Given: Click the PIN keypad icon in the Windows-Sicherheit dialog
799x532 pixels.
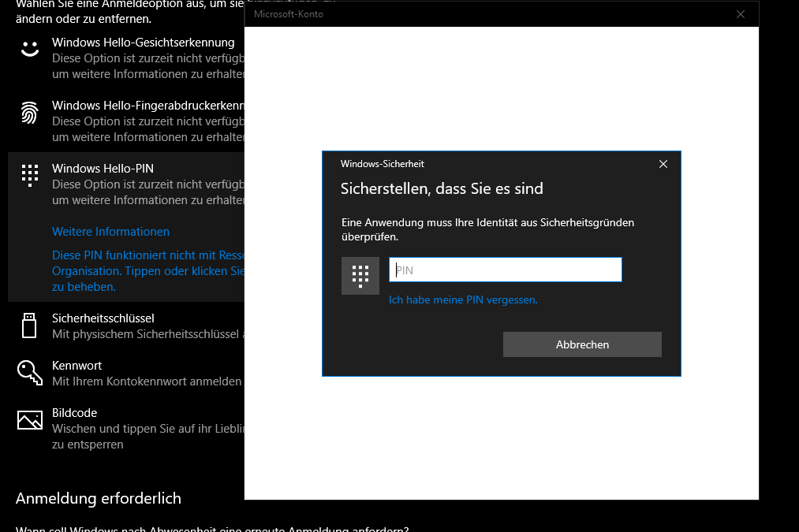Looking at the screenshot, I should pyautogui.click(x=360, y=276).
